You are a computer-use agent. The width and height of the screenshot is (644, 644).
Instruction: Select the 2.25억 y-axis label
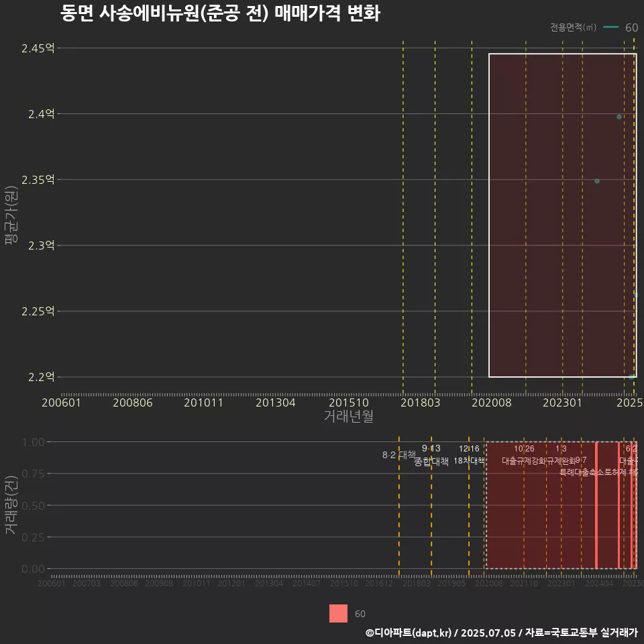38,311
